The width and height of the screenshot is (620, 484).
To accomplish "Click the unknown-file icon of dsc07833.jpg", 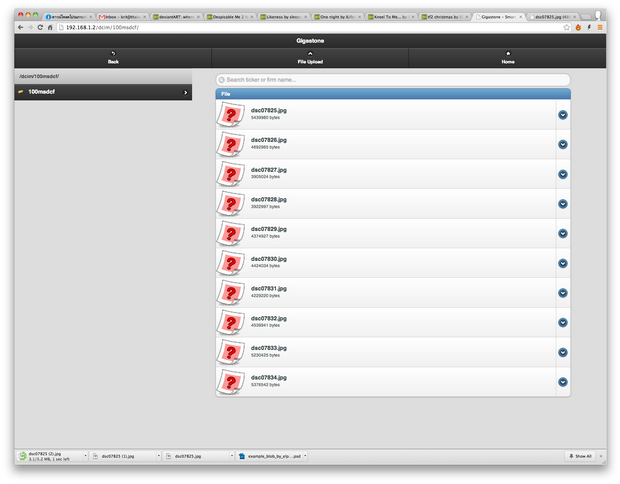I will coord(231,352).
